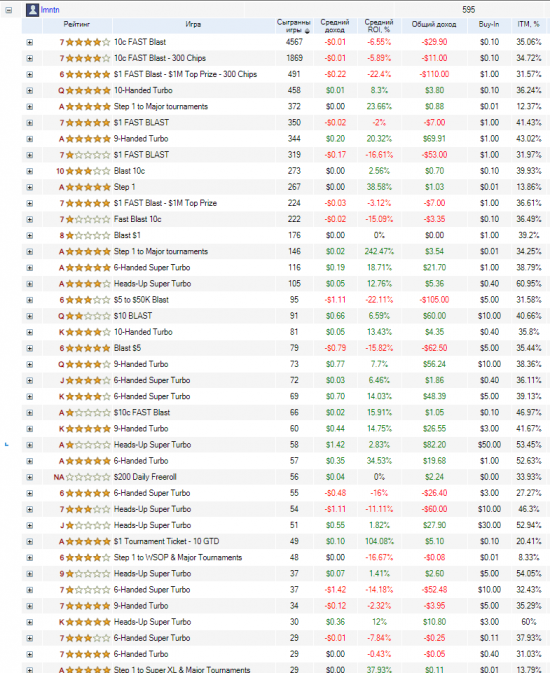Expand the $200 Daily Freeroll row

point(30,477)
